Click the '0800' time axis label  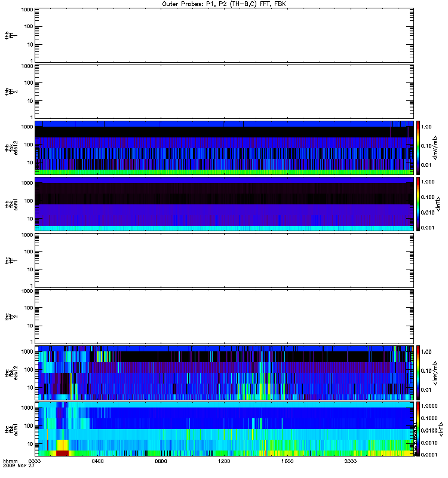(161, 461)
